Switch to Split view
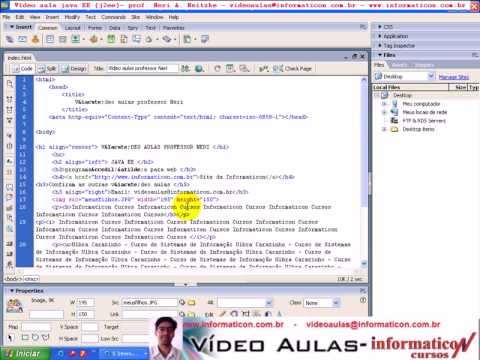This screenshot has width=480, height=360. (x=47, y=69)
